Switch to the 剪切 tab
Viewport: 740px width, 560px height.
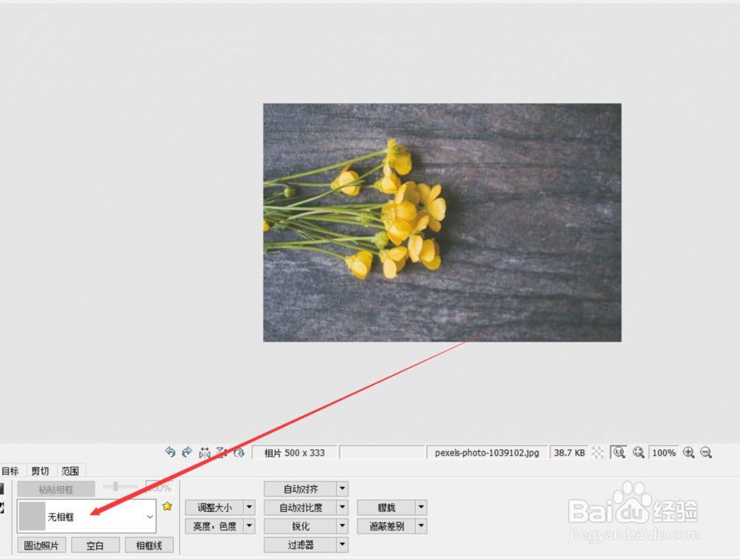pos(40,470)
